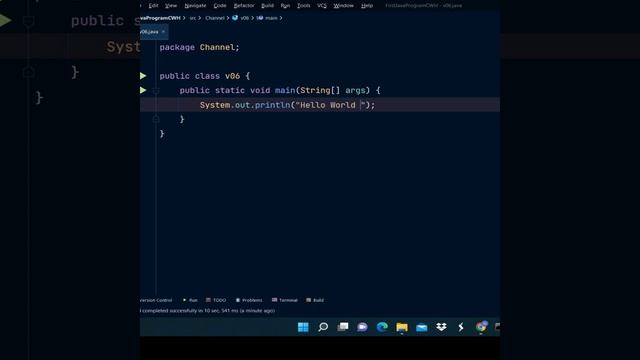640x360 pixels.
Task: Open the bottom Build tool window
Action: 315,300
